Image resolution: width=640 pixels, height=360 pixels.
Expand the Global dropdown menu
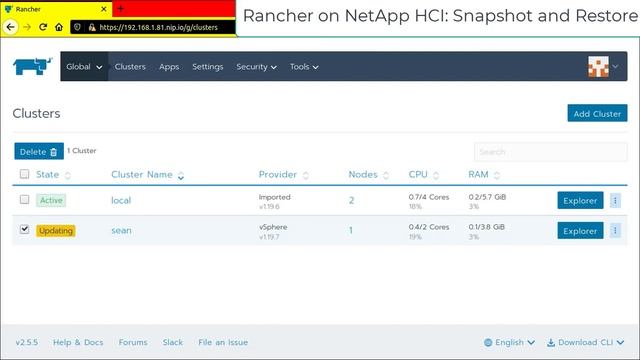[84, 67]
